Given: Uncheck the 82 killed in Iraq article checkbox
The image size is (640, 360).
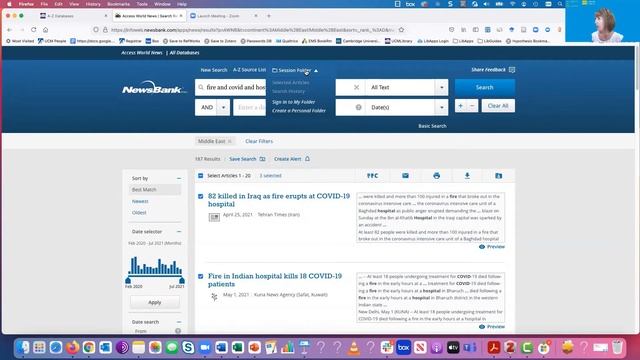Looking at the screenshot, I should click(200, 196).
